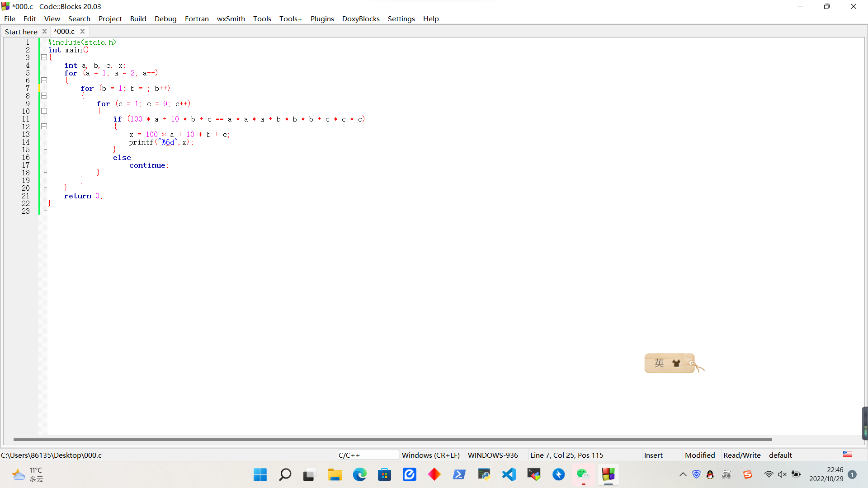Close the Start here tab
This screenshot has height=488, width=868.
pyautogui.click(x=44, y=31)
